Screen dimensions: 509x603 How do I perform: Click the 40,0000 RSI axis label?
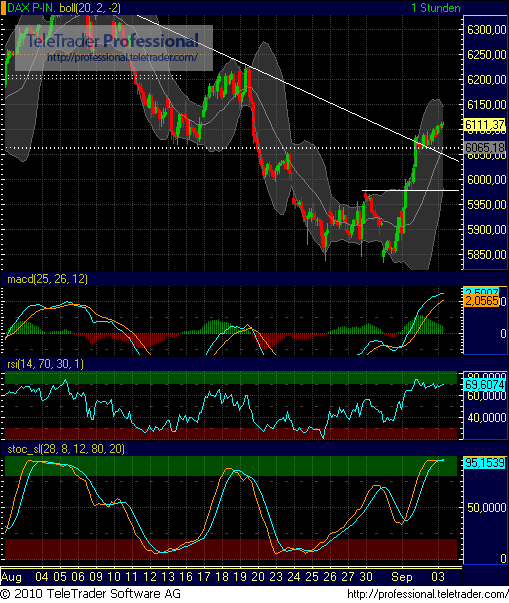tap(486, 418)
